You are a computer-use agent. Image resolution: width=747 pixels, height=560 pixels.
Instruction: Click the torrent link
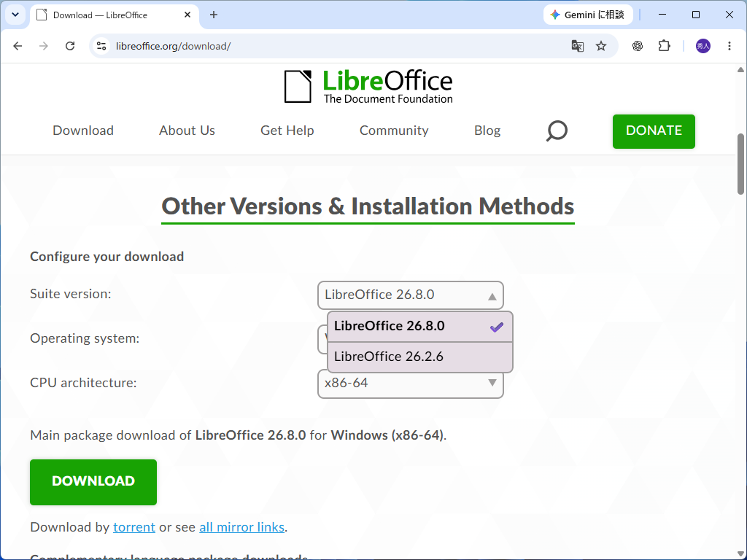134,527
